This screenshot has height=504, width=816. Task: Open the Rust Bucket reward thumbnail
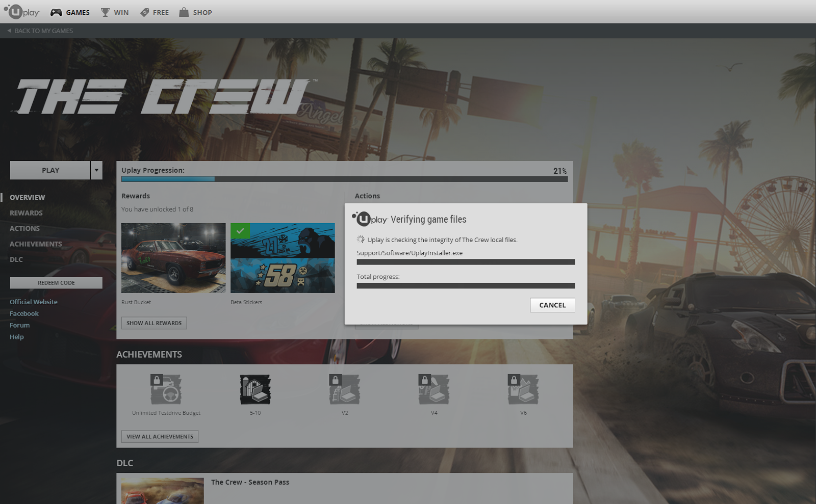click(x=173, y=258)
